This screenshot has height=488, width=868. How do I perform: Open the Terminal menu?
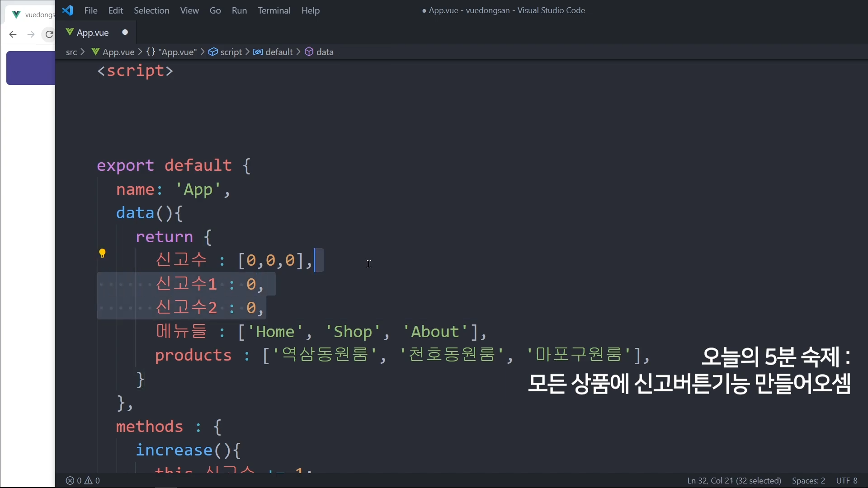pos(274,10)
